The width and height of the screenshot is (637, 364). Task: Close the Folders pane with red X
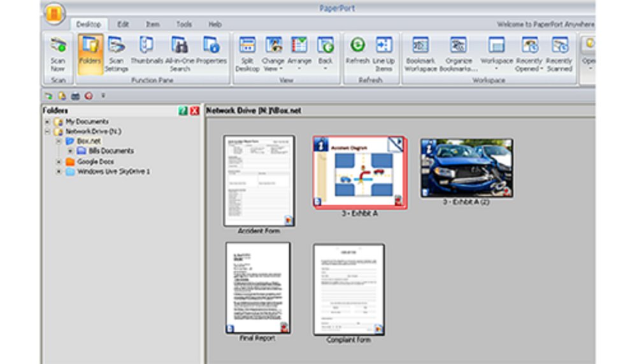194,110
